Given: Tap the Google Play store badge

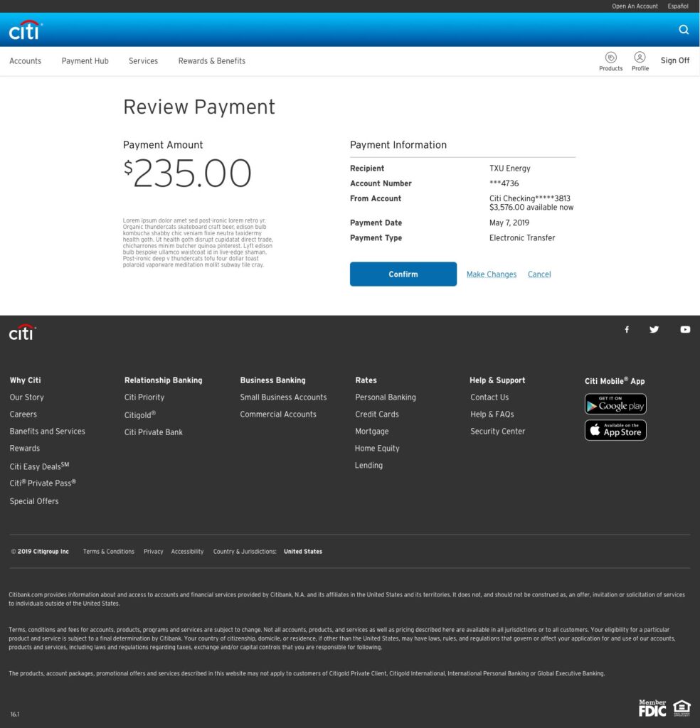Looking at the screenshot, I should (615, 404).
